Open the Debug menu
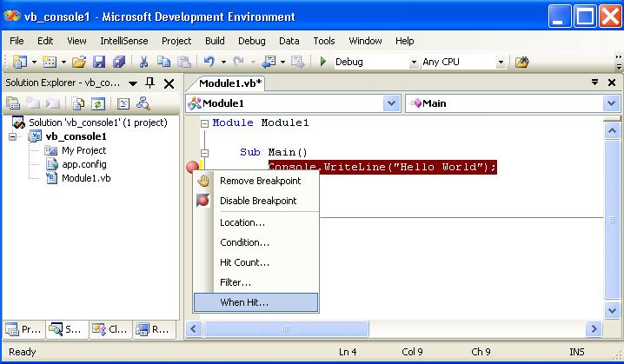 coord(252,41)
